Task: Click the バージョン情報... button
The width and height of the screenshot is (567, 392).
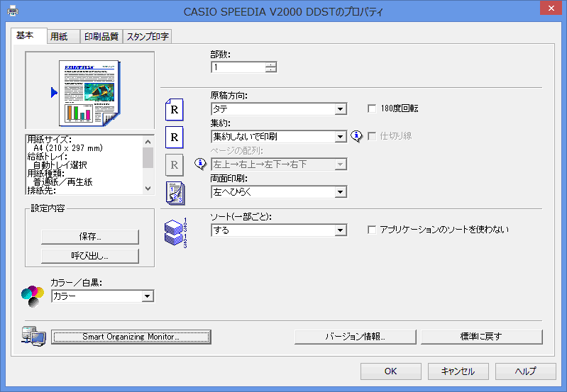Action: click(x=356, y=337)
